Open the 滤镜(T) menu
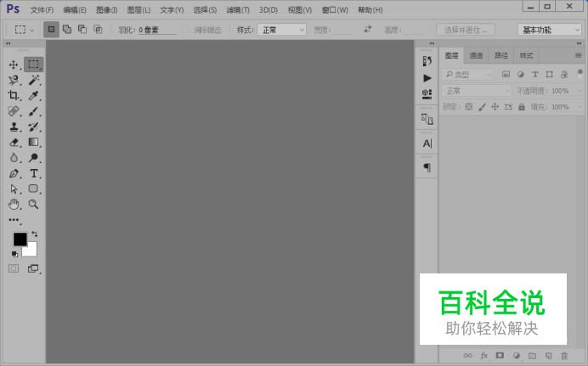This screenshot has height=366, width=588. coord(238,10)
